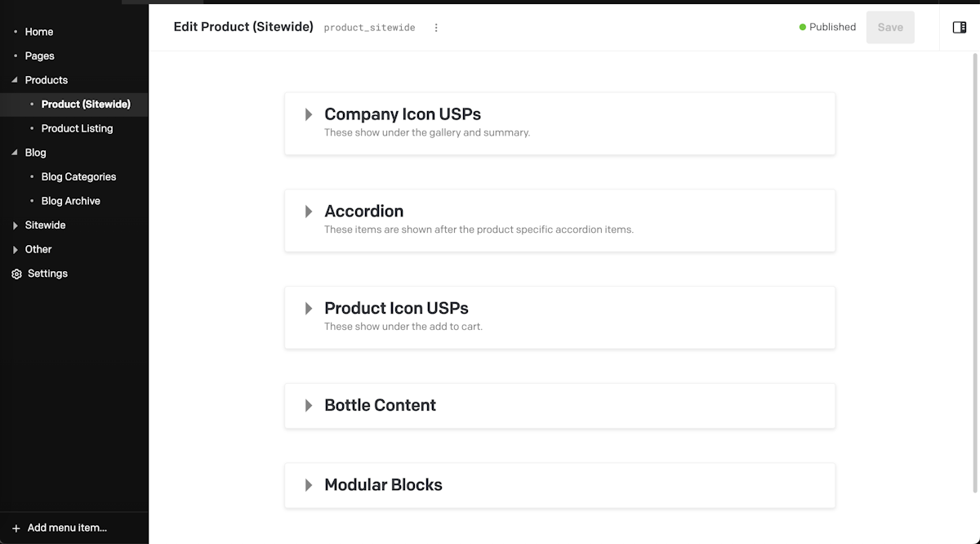Image resolution: width=980 pixels, height=544 pixels.
Task: Click the product_sitewide identifier label
Action: coord(369,27)
